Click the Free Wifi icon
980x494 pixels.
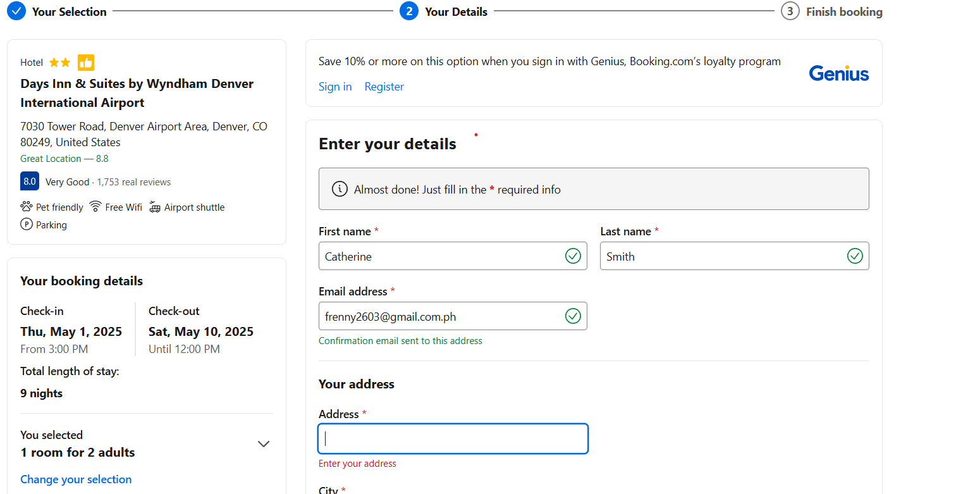pos(95,207)
